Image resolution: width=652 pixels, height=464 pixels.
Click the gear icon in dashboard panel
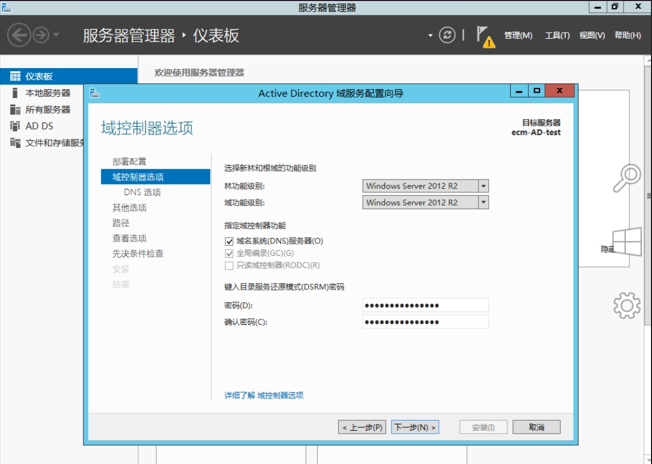(x=627, y=306)
